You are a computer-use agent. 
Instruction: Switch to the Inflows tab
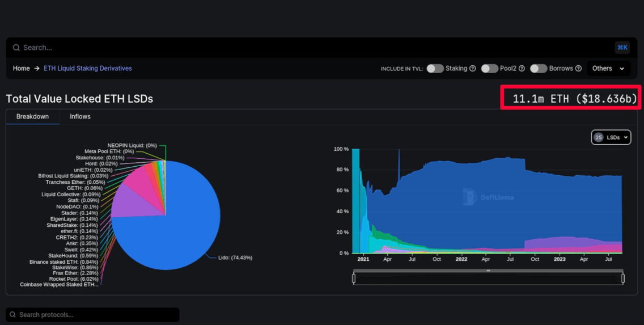tap(80, 117)
